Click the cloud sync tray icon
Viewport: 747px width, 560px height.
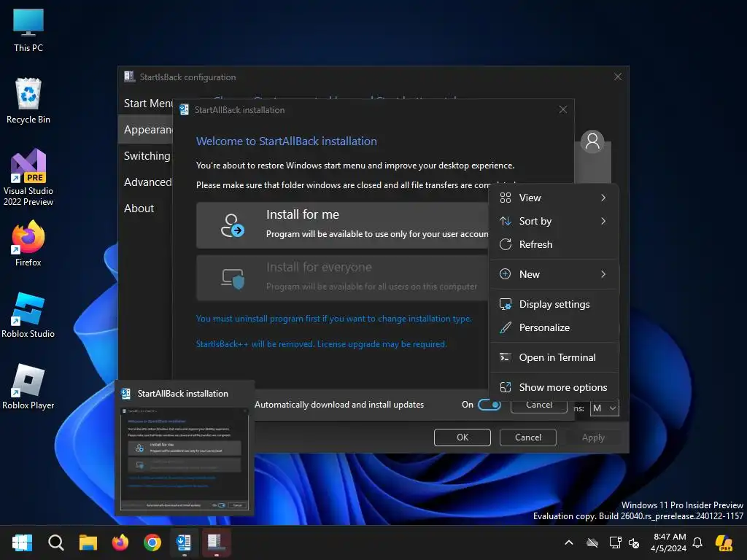(x=592, y=542)
